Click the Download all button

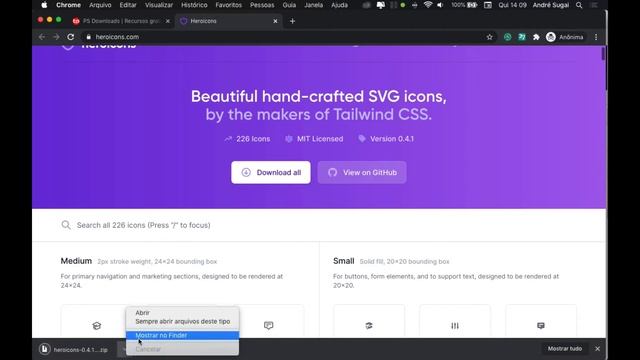(271, 172)
